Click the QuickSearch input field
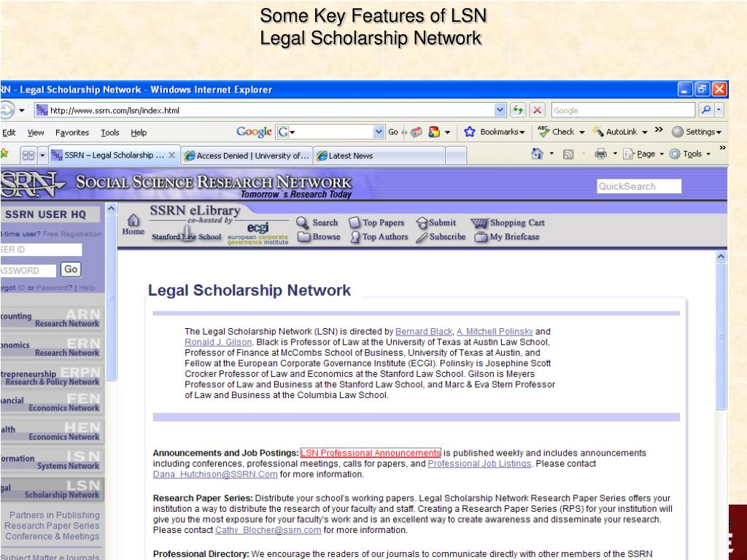 click(639, 186)
